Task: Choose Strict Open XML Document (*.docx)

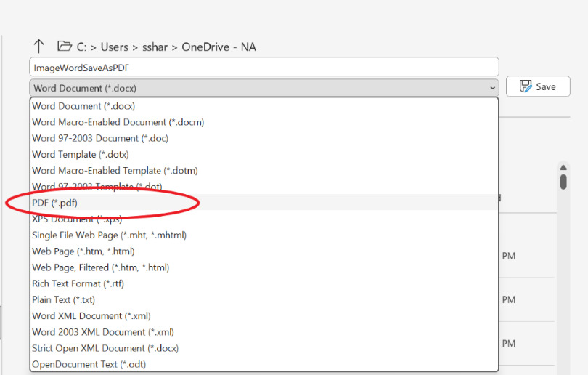Action: [x=105, y=348]
